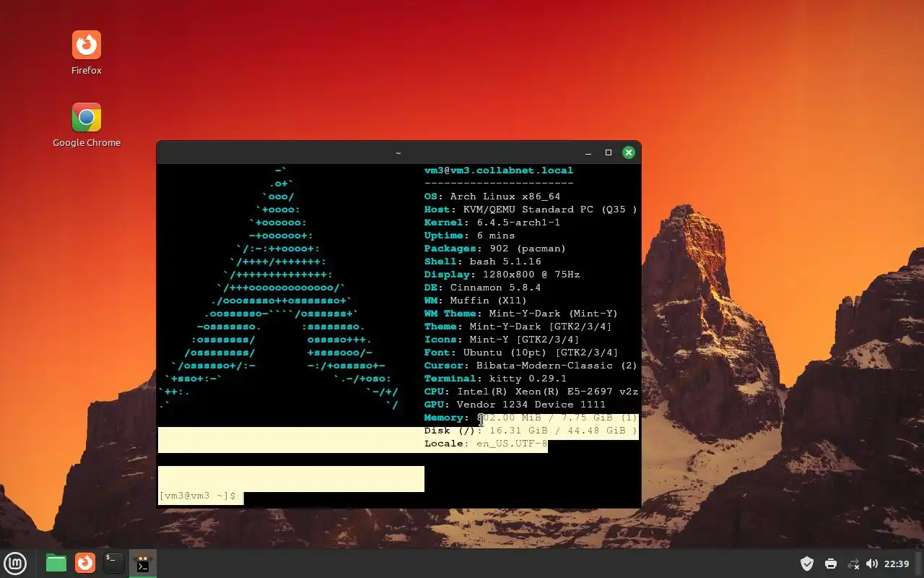Click the terminal title bar labeled ~

[398, 152]
